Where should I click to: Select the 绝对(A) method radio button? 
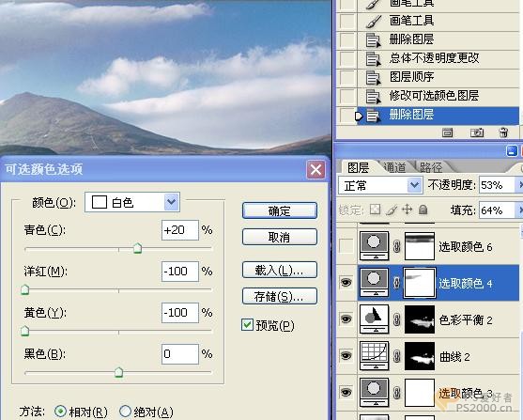125,412
